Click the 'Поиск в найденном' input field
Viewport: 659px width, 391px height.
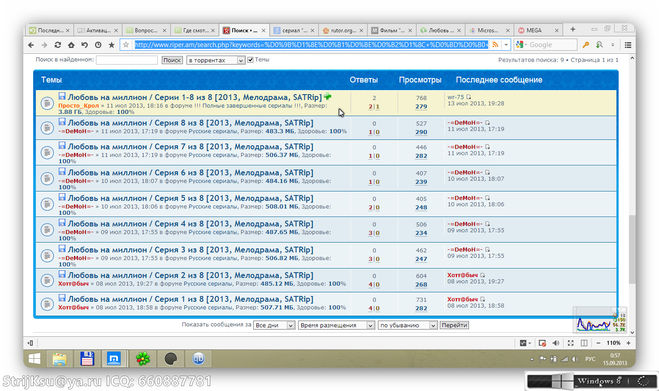pyautogui.click(x=127, y=60)
